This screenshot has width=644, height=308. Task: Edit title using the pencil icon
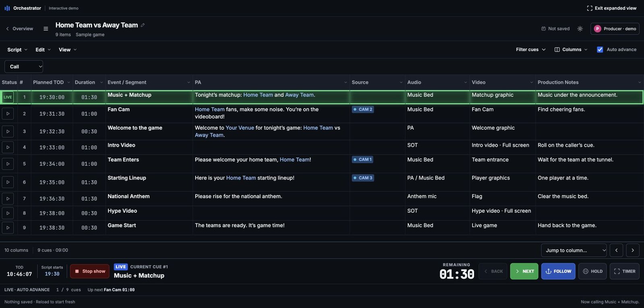click(x=142, y=25)
